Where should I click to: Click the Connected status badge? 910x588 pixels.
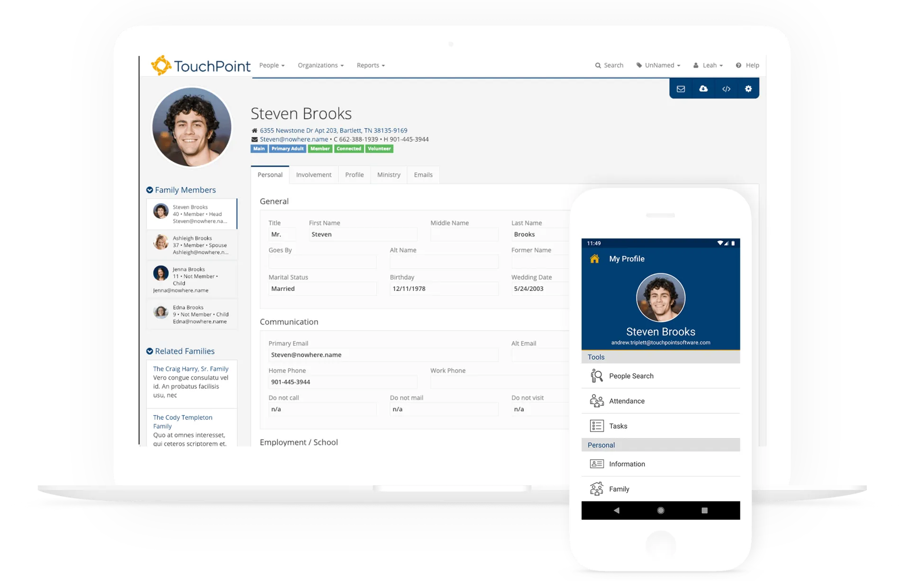349,149
